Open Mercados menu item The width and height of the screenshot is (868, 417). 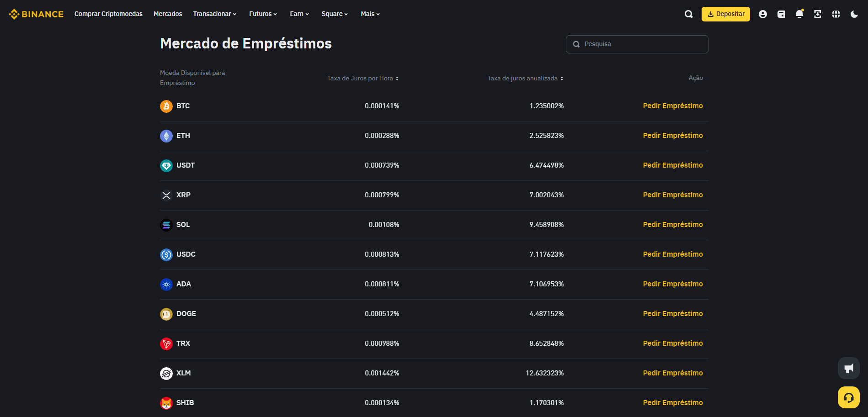[168, 14]
